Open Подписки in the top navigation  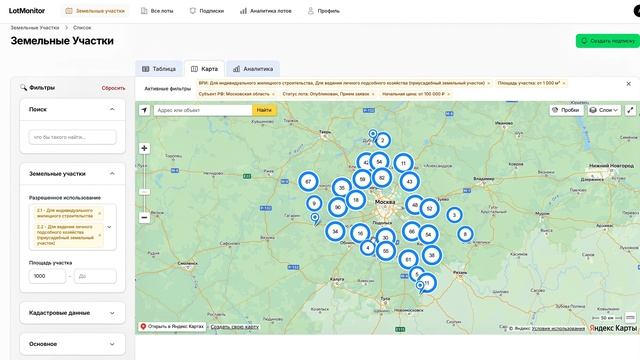point(207,11)
